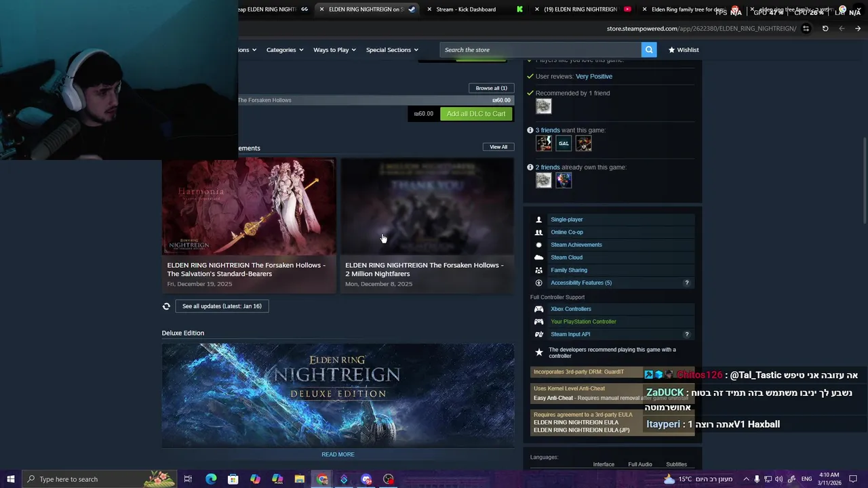Click the Steam Cloud icon
868x488 pixels.
[x=538, y=258]
